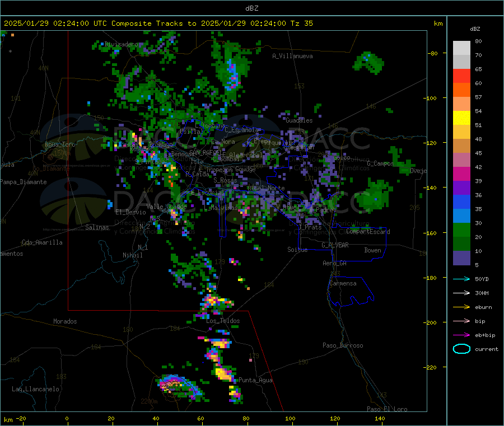Pick the dark orange 57-60 dBZ swatch
The width and height of the screenshot is (504, 426).
pos(461,90)
